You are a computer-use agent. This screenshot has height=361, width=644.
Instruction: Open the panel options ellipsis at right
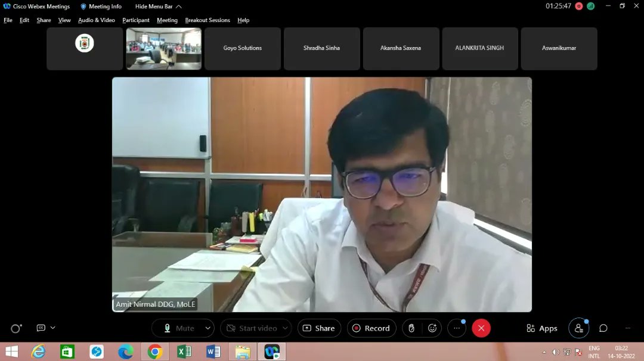[x=627, y=328]
